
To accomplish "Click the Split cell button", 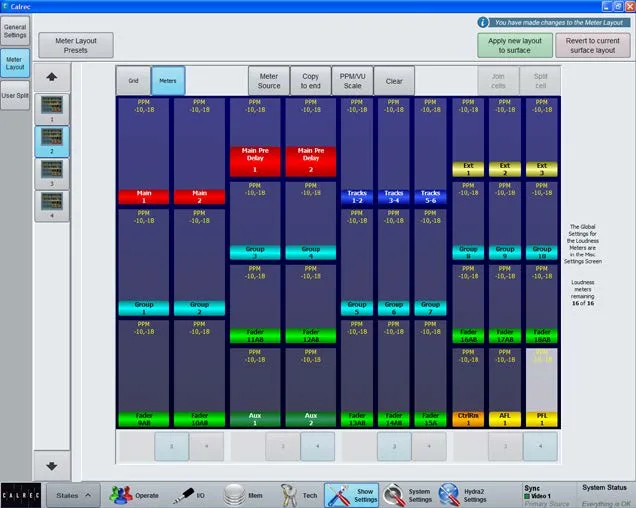I will 540,81.
